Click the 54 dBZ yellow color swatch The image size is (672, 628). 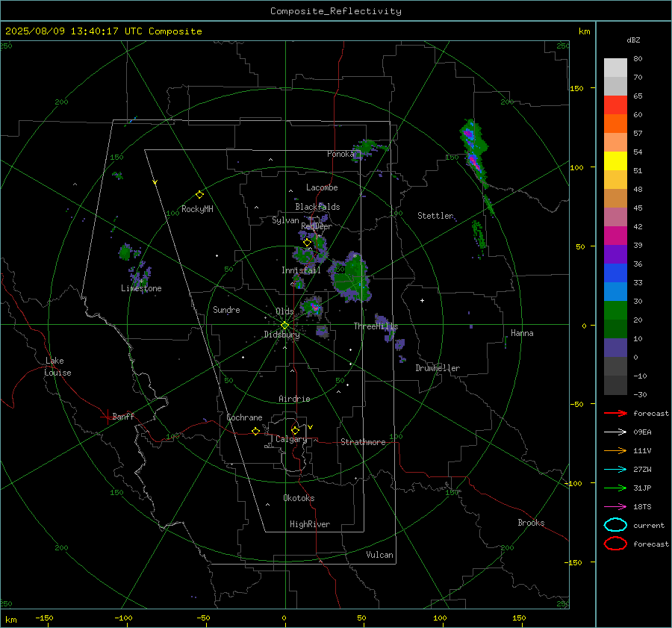pyautogui.click(x=615, y=161)
